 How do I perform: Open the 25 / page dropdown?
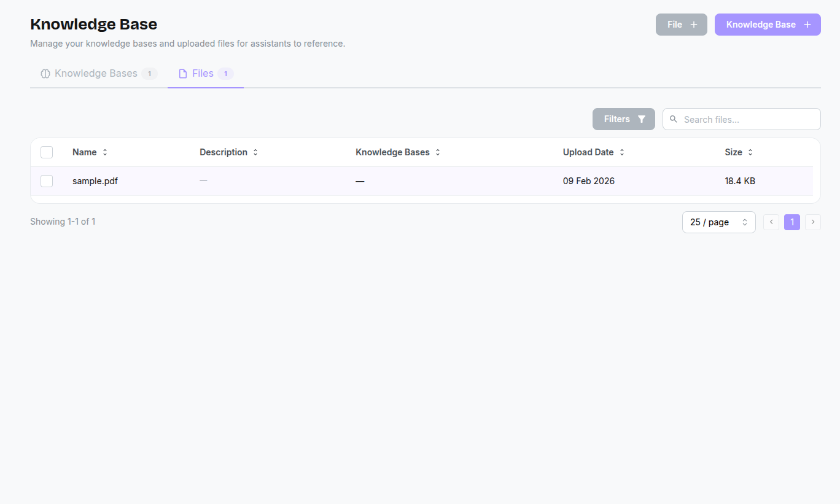(719, 222)
